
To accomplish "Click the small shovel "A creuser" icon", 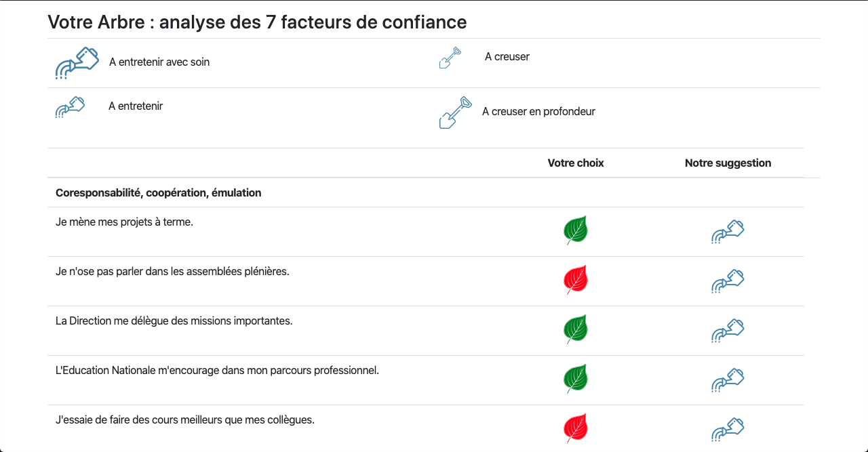I will (450, 58).
